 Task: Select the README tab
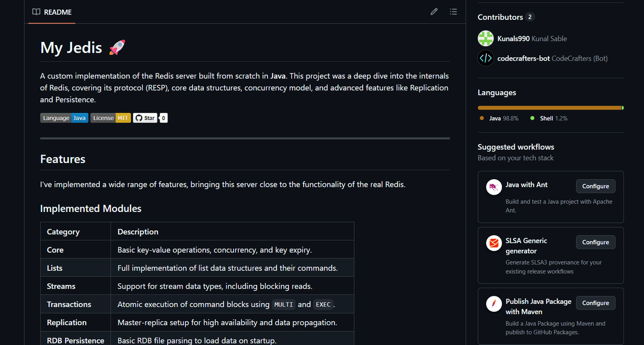pos(52,12)
